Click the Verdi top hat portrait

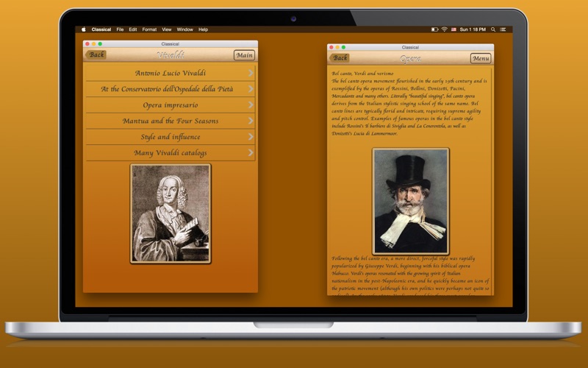pyautogui.click(x=411, y=201)
